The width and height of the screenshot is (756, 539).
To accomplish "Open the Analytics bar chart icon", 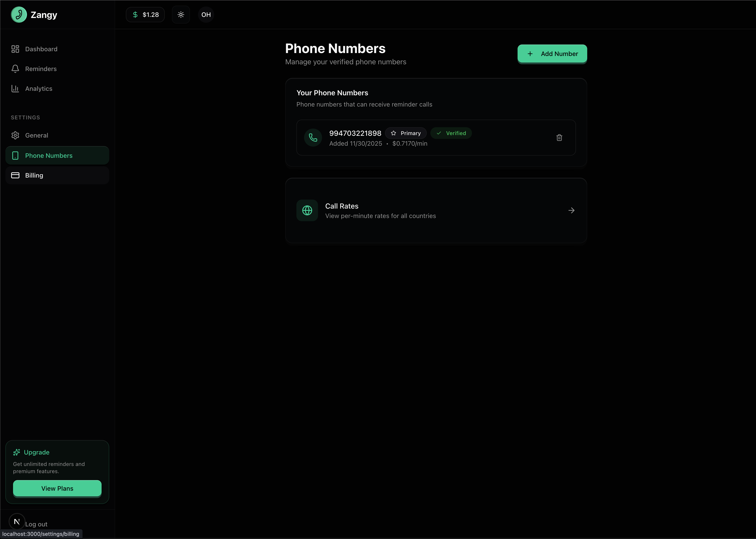I will click(15, 88).
